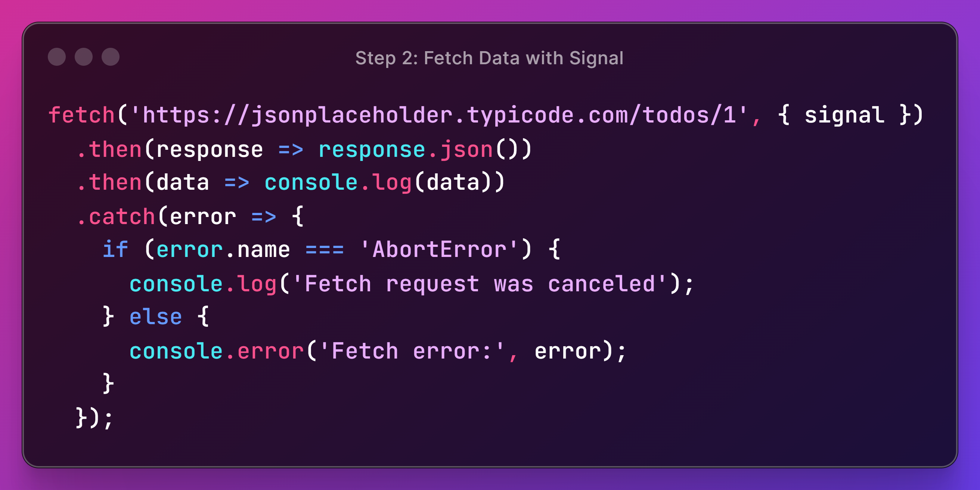The height and width of the screenshot is (490, 980).
Task: Click the 'signal' option in the fetch call
Action: coord(844,115)
